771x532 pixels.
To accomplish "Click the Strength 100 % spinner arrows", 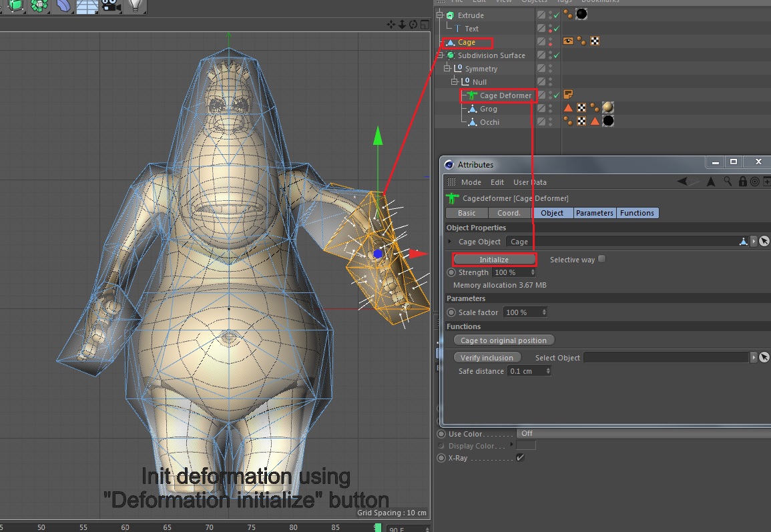I will pos(533,272).
